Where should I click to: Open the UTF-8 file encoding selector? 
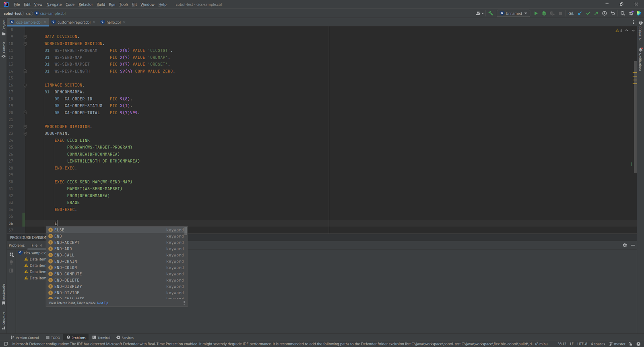click(x=582, y=344)
